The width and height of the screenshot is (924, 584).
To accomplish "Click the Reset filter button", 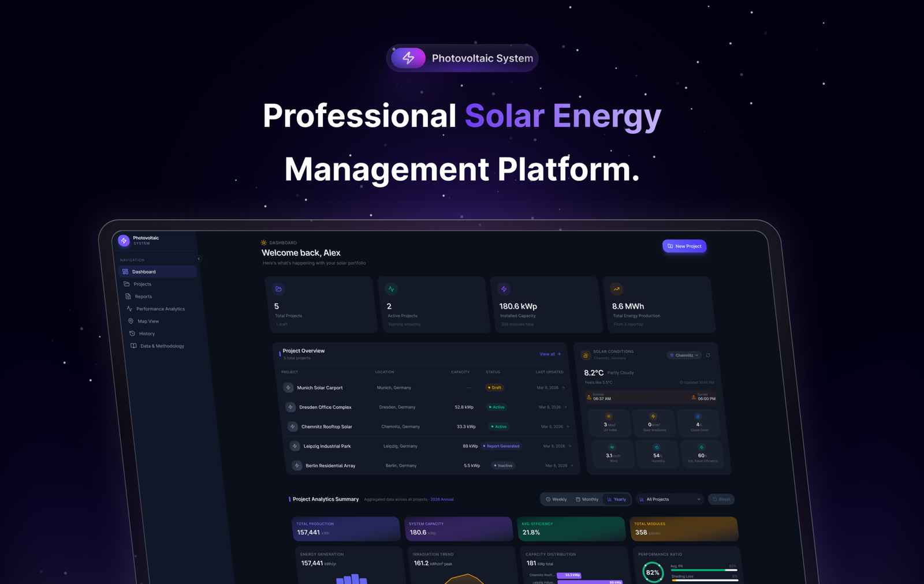I will click(721, 499).
